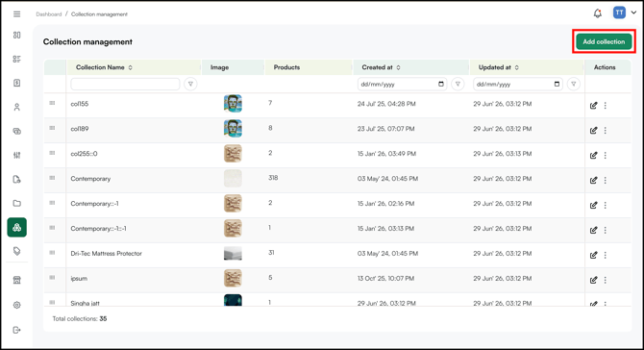The image size is (644, 350).
Task: Click the Dri-Tec Mattress Protector thumbnail
Action: pyautogui.click(x=233, y=254)
